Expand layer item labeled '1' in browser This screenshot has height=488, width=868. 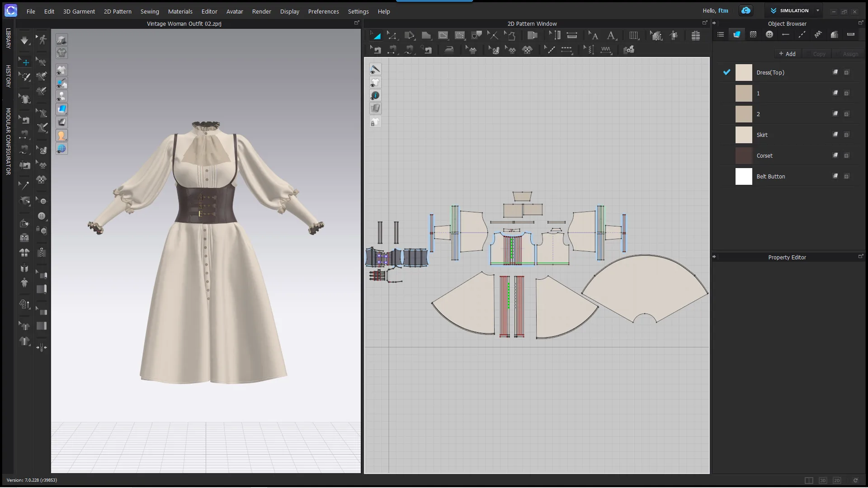click(x=847, y=93)
